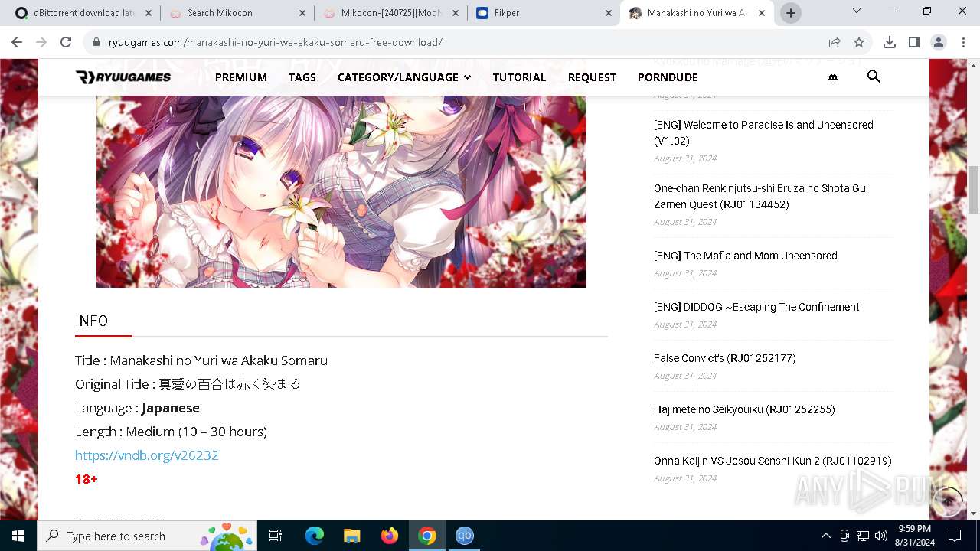Open the Ryuugames search magnifier

874,77
